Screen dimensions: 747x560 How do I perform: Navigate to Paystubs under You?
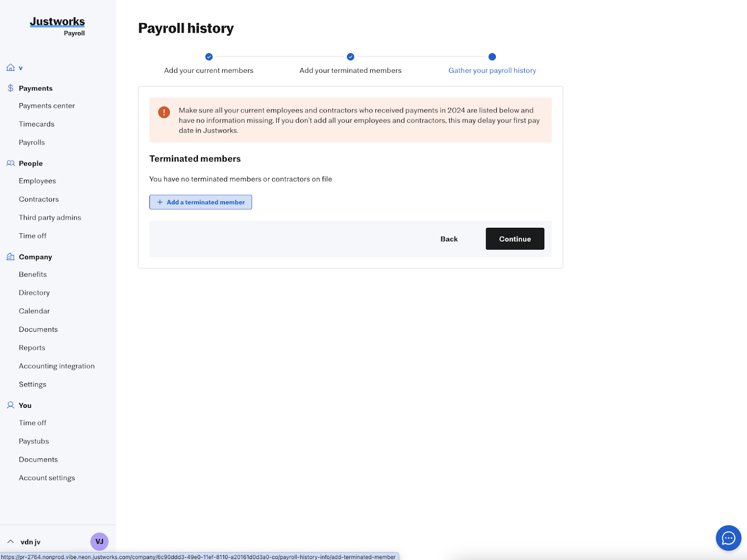point(34,441)
